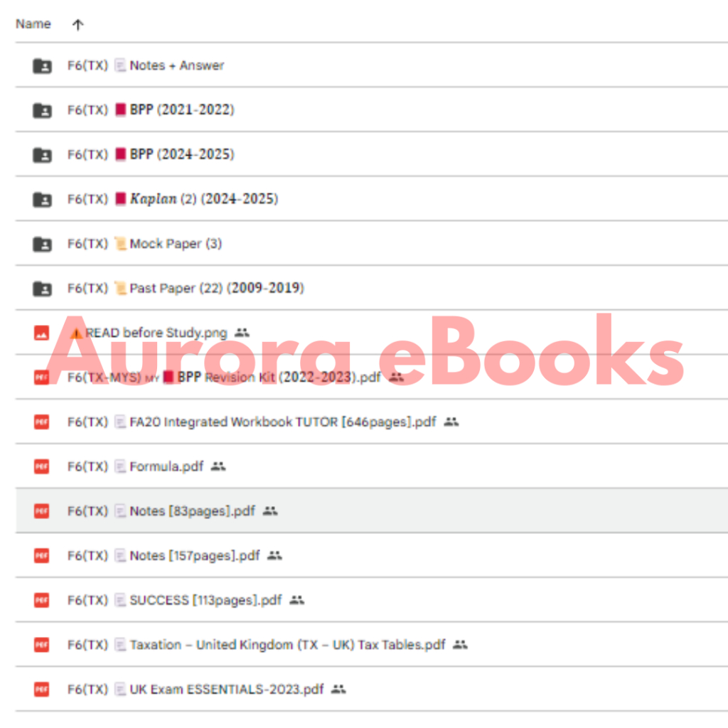Click PDF icon of Tax Tables.pdf
Viewport: 728px width, 728px height.
point(42,645)
